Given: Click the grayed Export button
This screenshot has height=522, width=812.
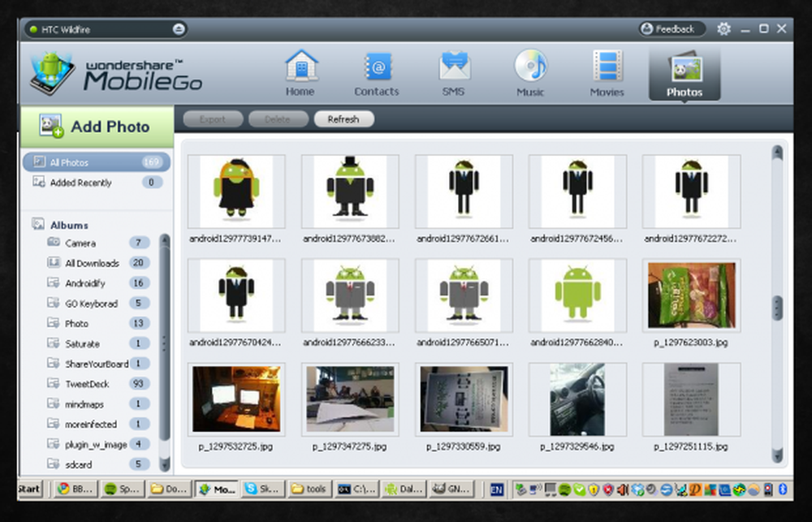Looking at the screenshot, I should [x=212, y=119].
